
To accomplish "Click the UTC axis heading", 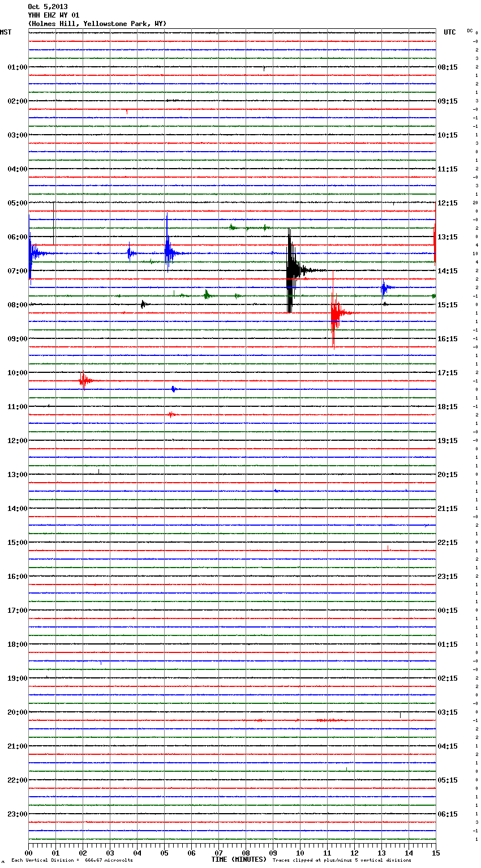I will 450,32.
